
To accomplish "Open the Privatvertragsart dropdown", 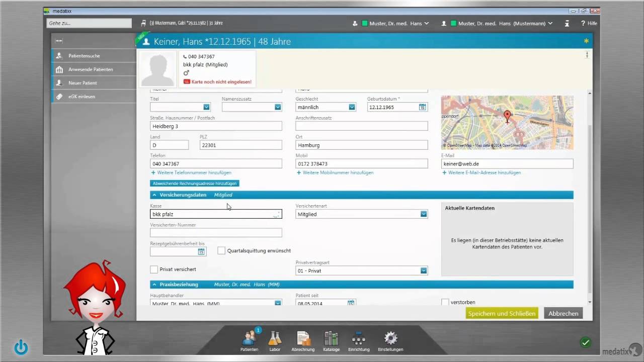I will tap(424, 271).
